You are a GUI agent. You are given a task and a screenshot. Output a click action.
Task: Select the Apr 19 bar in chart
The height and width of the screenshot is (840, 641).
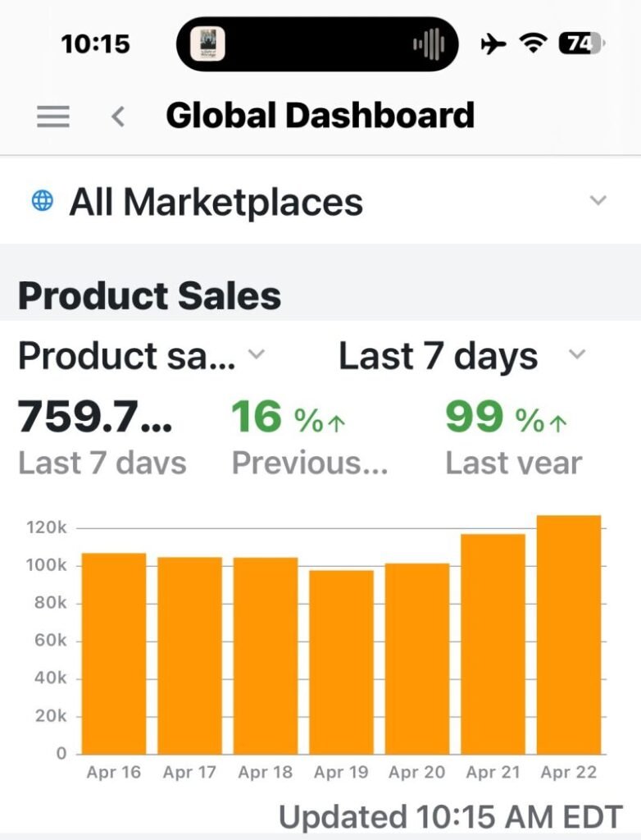click(341, 662)
